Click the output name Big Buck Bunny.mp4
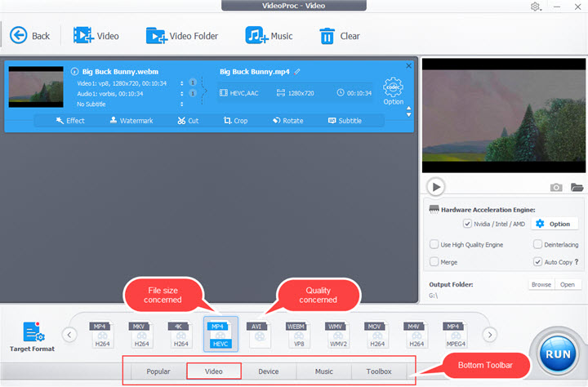This screenshot has width=588, height=387. click(x=255, y=72)
